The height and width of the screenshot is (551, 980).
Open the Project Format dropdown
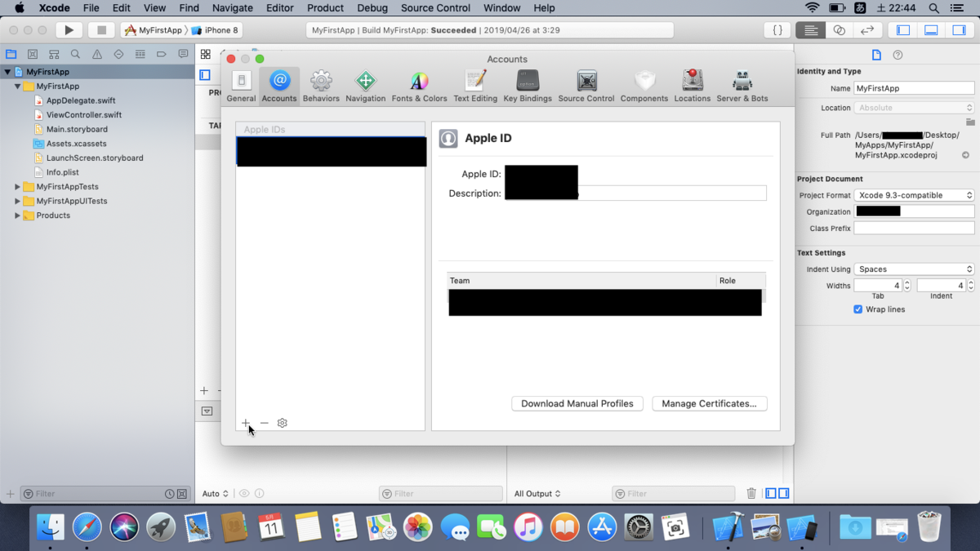[914, 195]
